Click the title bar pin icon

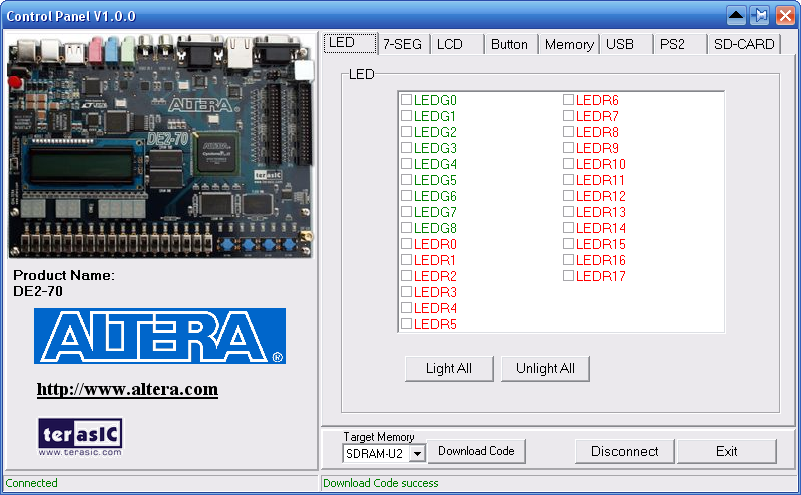[x=760, y=15]
